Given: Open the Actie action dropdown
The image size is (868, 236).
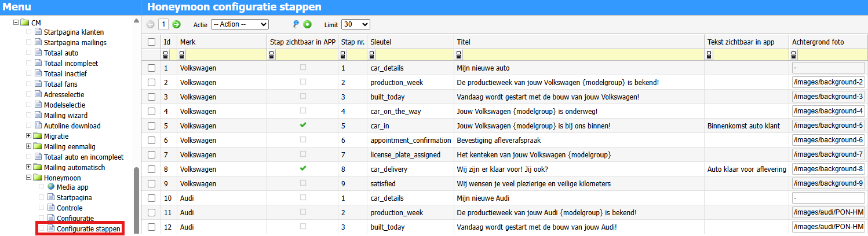Looking at the screenshot, I should [240, 24].
